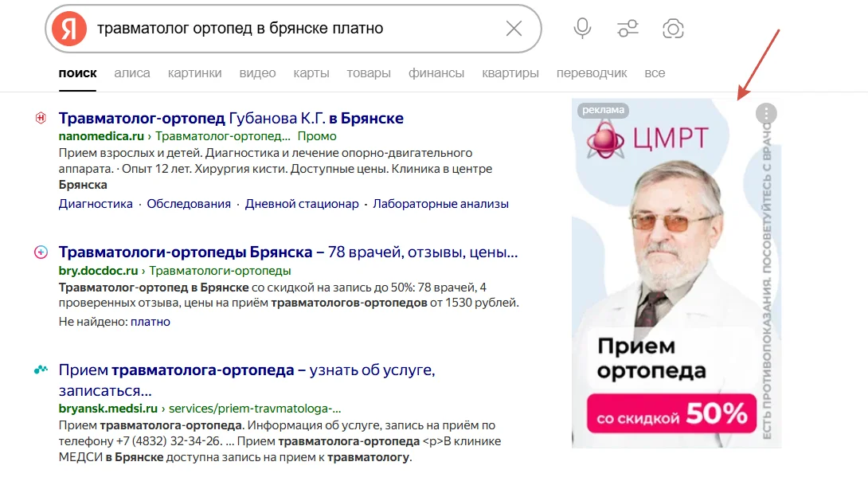Open the Губанова К.Г. result headline

pos(230,117)
